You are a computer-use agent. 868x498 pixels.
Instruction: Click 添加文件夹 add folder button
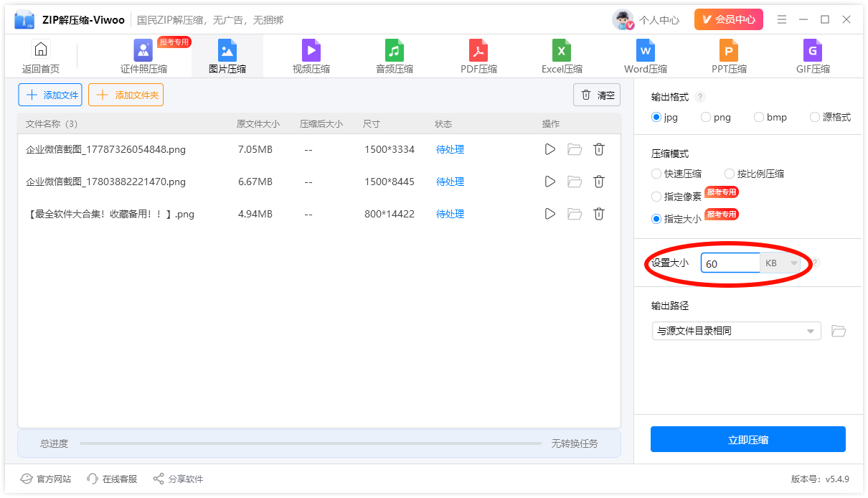pos(126,95)
